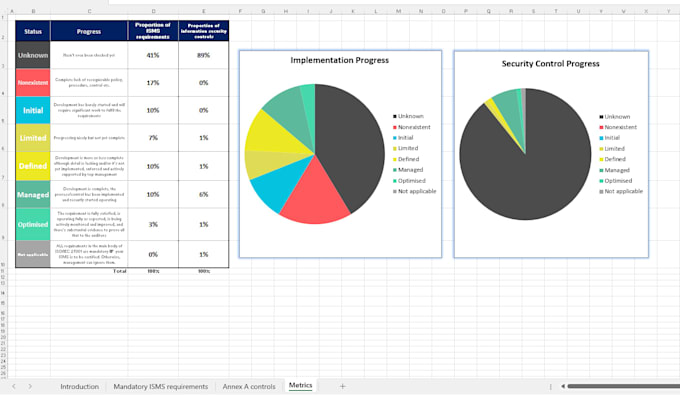Select the Status header cell
The width and height of the screenshot is (680, 395).
pyautogui.click(x=33, y=31)
